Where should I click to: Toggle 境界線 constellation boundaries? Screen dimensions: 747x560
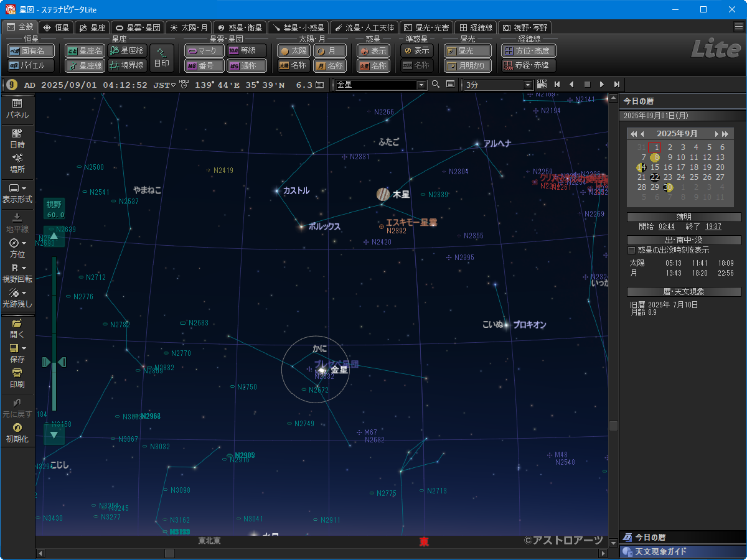point(127,65)
